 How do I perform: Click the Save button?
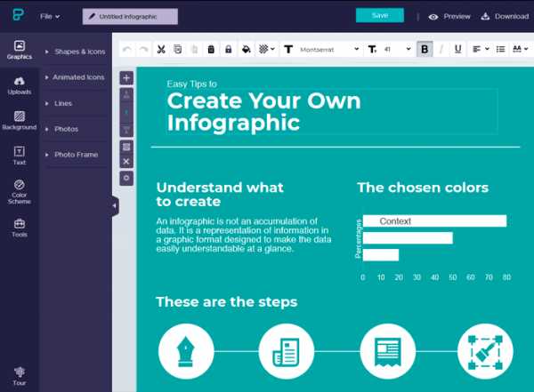pyautogui.click(x=380, y=16)
